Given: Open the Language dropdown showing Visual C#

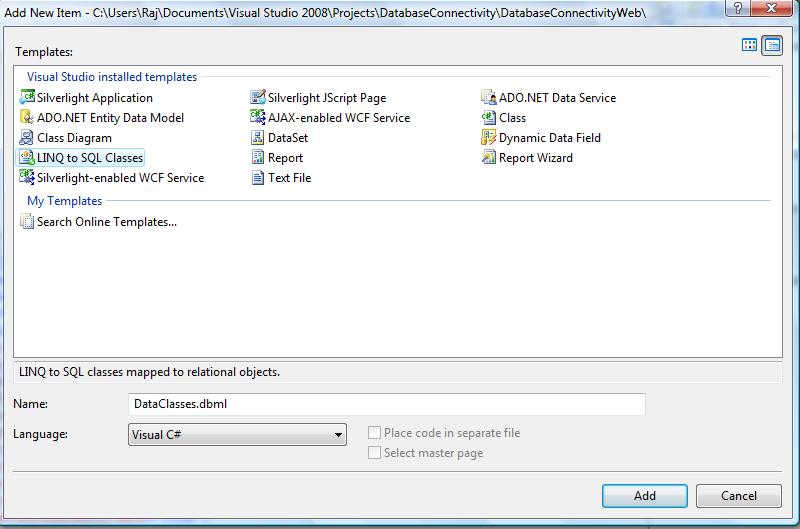Looking at the screenshot, I should pos(237,435).
